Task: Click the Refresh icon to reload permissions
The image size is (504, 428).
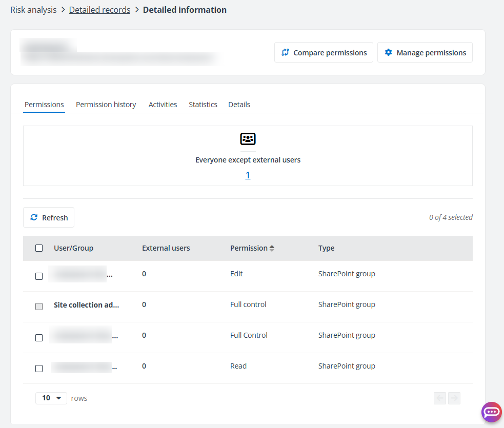Action: pos(35,217)
